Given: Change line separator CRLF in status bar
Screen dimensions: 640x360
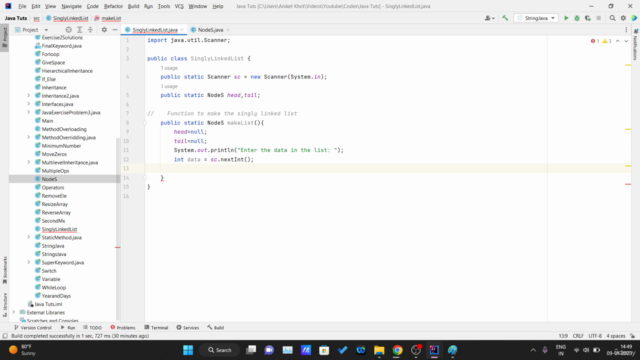Looking at the screenshot, I should click(x=578, y=336).
